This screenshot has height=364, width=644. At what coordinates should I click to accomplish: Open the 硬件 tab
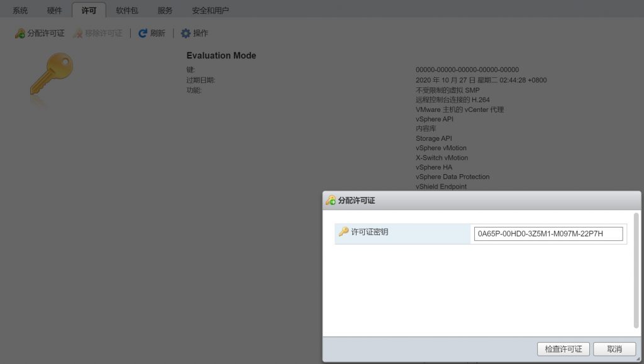(x=55, y=11)
